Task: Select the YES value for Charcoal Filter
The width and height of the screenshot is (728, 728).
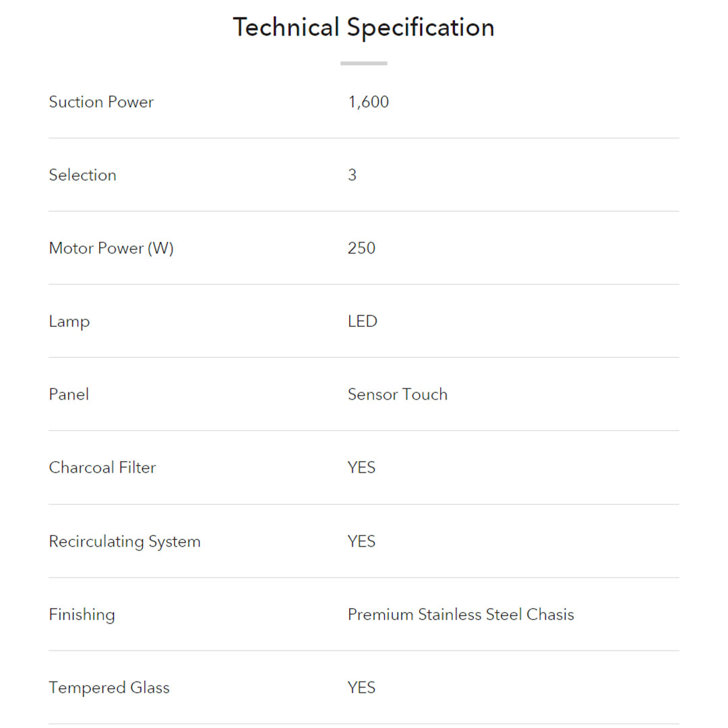Action: coord(361,468)
